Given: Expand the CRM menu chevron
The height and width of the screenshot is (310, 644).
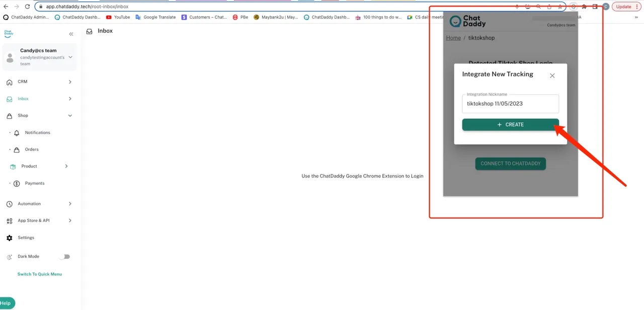Looking at the screenshot, I should click(x=70, y=82).
